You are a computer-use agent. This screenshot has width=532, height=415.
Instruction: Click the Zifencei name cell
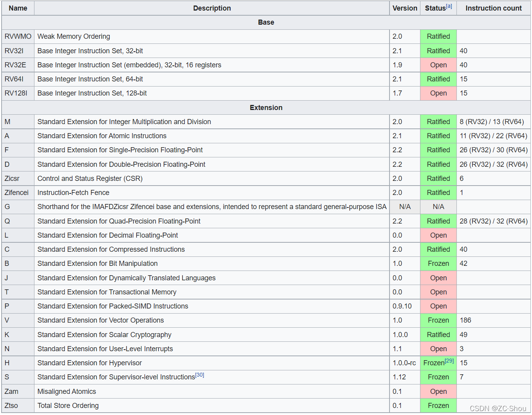pos(18,193)
